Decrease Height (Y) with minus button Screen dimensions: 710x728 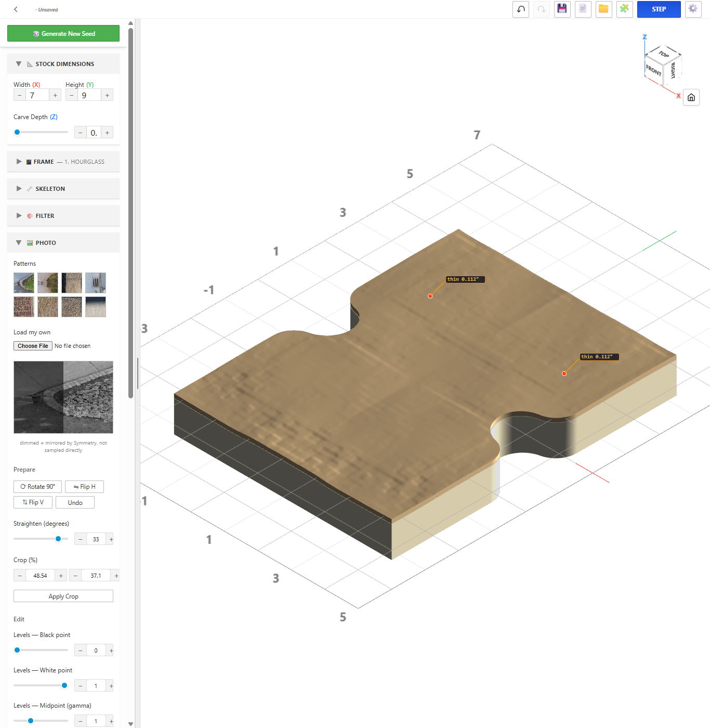click(72, 95)
